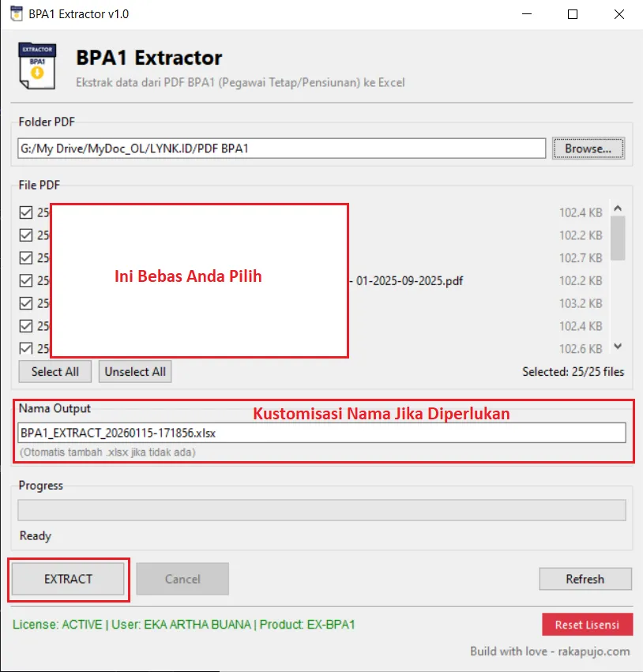The image size is (643, 672).
Task: Click the small app icon in title bar
Action: 14,14
